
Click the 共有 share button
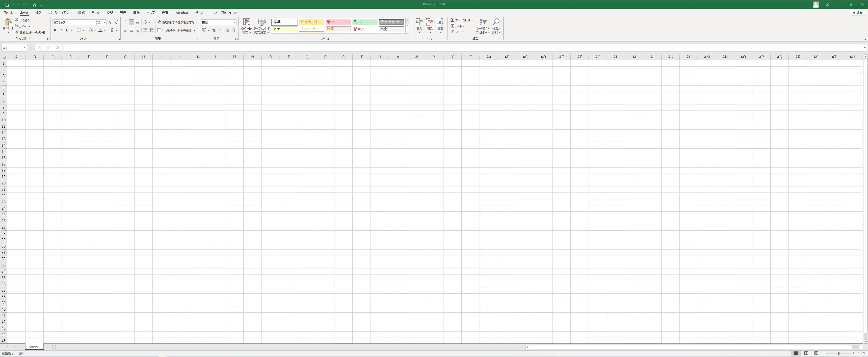click(x=857, y=13)
